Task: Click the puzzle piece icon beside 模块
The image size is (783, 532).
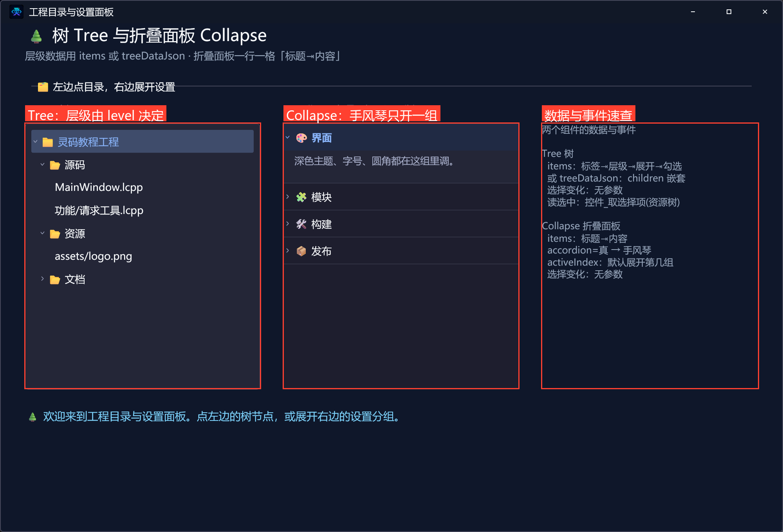Action: tap(301, 197)
